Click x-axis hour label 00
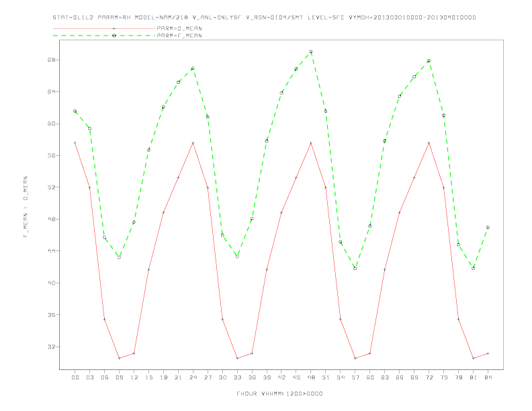Screen dimensions: 532x411 (75, 377)
